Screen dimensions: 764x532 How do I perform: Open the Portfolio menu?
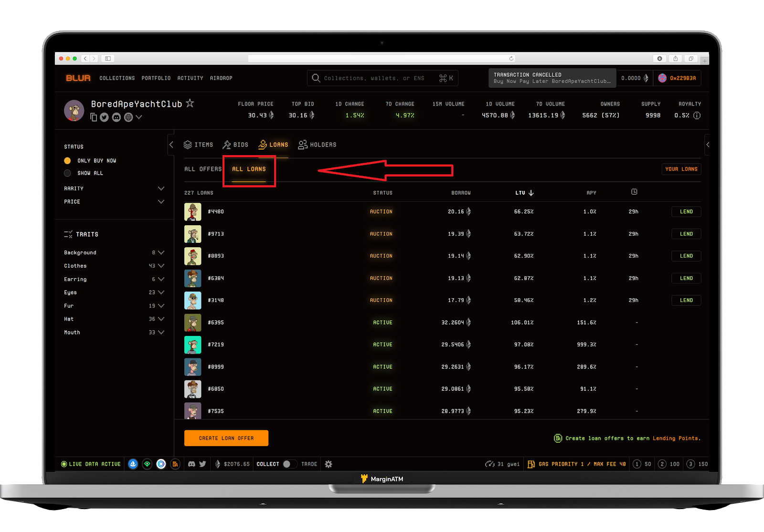(x=156, y=78)
